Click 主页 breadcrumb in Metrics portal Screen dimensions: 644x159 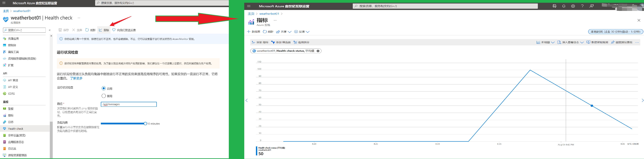[251, 14]
